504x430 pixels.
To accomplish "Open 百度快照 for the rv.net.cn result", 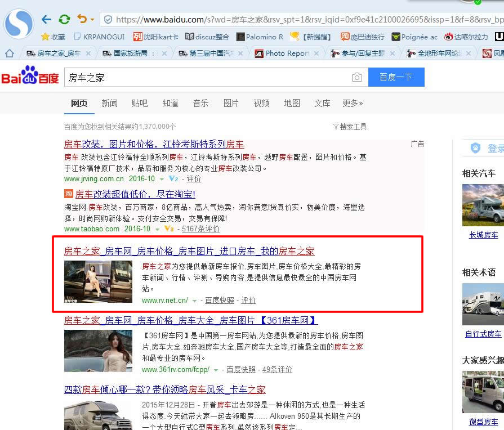I will click(x=220, y=300).
